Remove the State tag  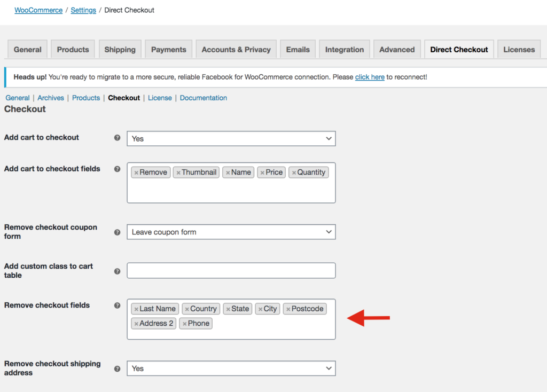pos(228,309)
